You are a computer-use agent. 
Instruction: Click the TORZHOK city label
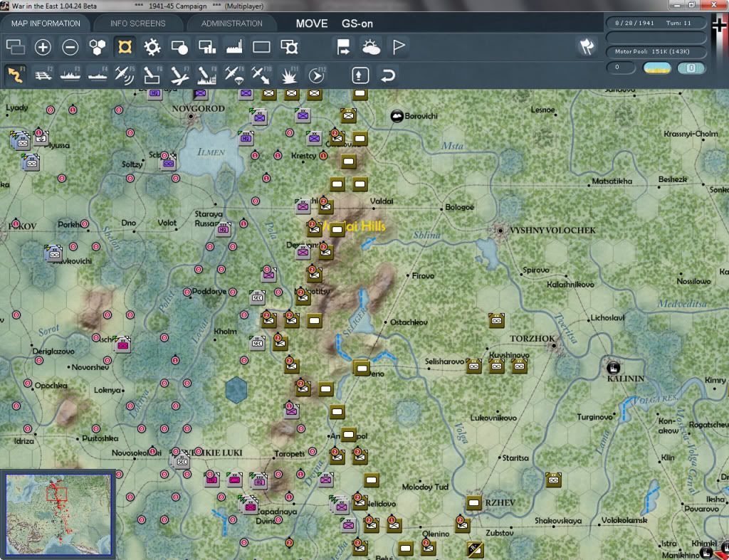[533, 338]
